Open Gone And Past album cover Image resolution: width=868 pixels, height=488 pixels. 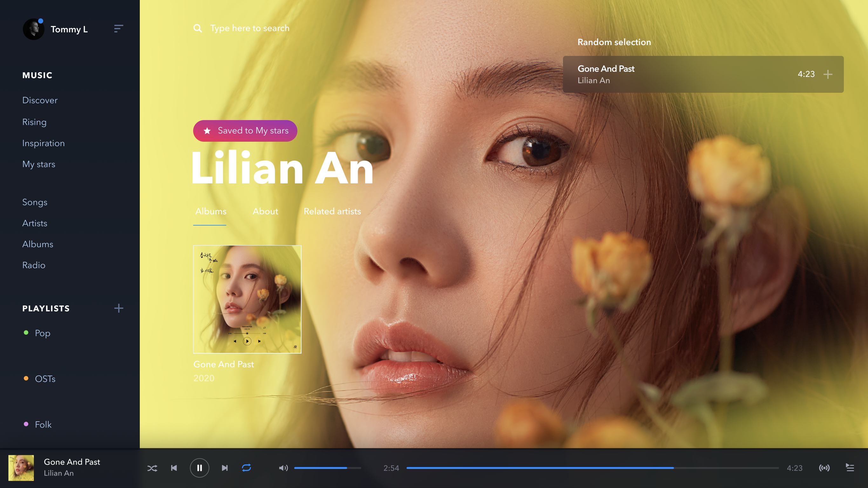(247, 299)
